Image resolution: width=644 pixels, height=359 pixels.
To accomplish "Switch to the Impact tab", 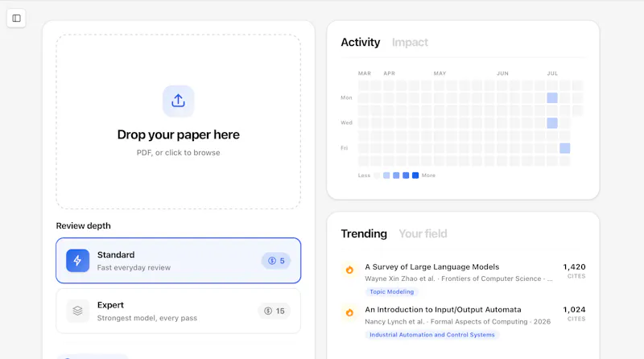I will (x=410, y=43).
